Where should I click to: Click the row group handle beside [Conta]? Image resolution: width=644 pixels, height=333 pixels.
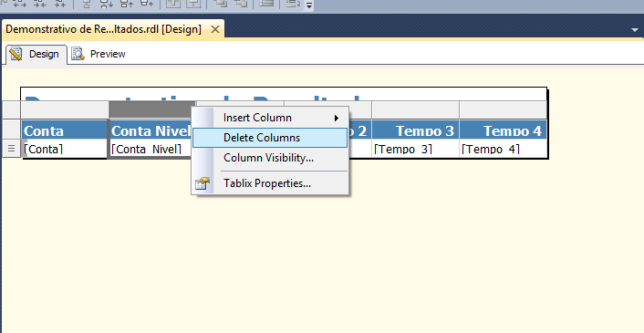click(x=11, y=149)
